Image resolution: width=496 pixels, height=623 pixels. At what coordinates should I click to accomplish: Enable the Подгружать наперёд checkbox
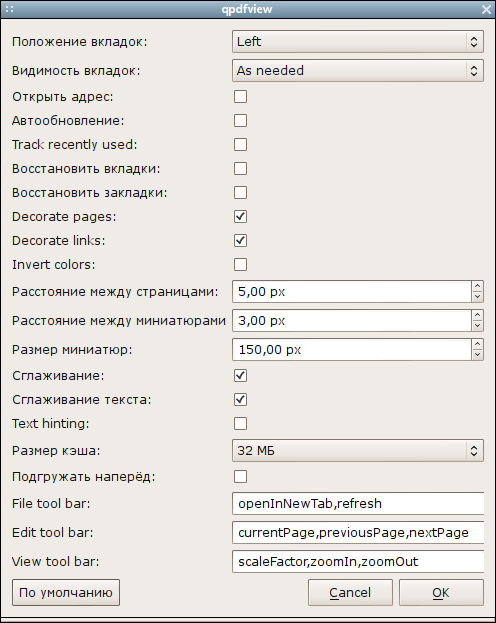coord(240,476)
